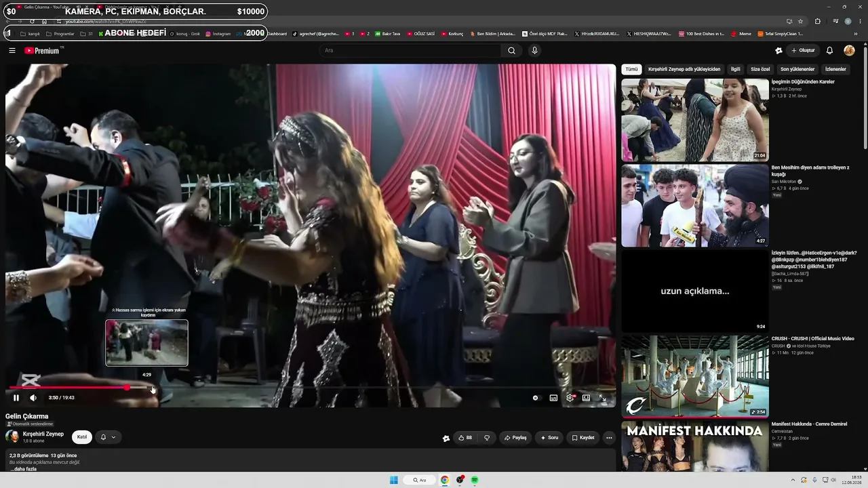This screenshot has width=868, height=488.
Task: Open the browser extensions puzzle icon
Action: click(817, 21)
